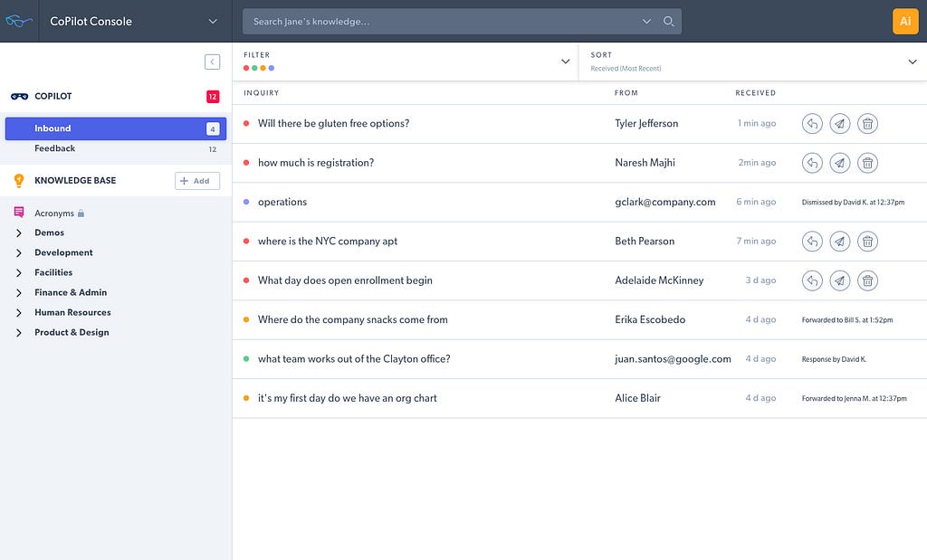Expand the Demos folder chevron
The width and height of the screenshot is (927, 560).
pos(19,233)
